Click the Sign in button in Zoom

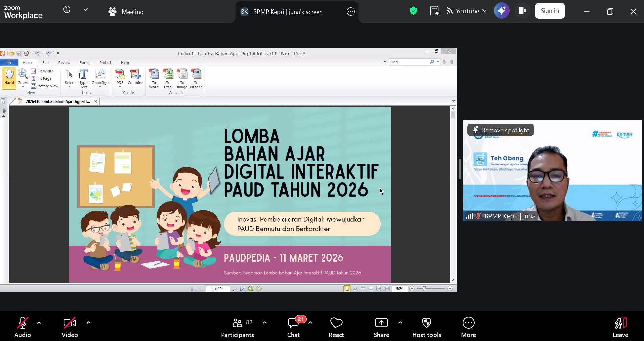click(549, 10)
